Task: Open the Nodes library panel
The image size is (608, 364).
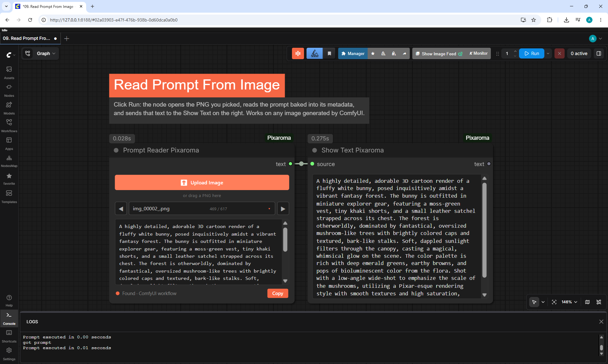Action: [x=9, y=90]
